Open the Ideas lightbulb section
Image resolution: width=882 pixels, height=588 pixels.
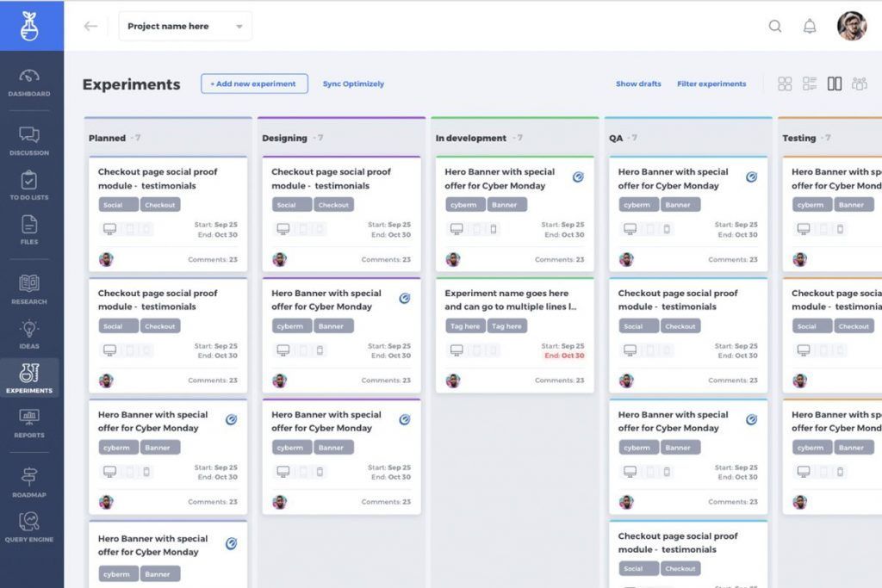29,335
